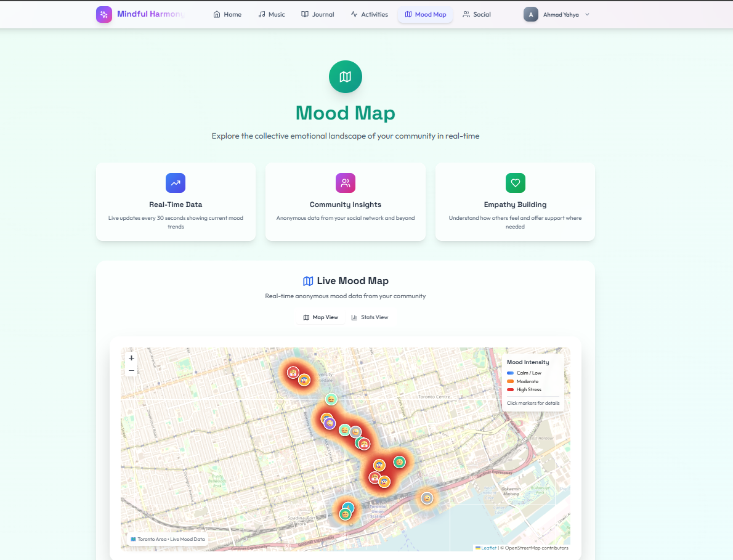Click the isolated gray mood marker near the harbour
The image size is (733, 560).
pos(427,498)
